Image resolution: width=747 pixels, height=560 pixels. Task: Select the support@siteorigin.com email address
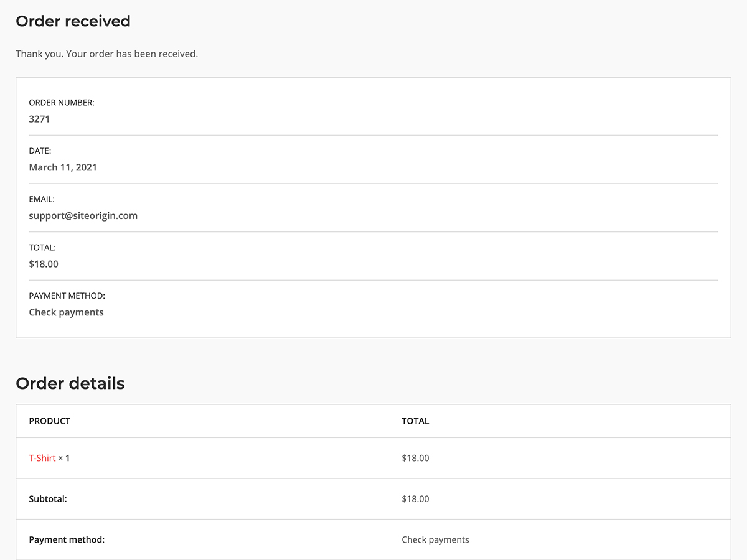[x=83, y=216]
